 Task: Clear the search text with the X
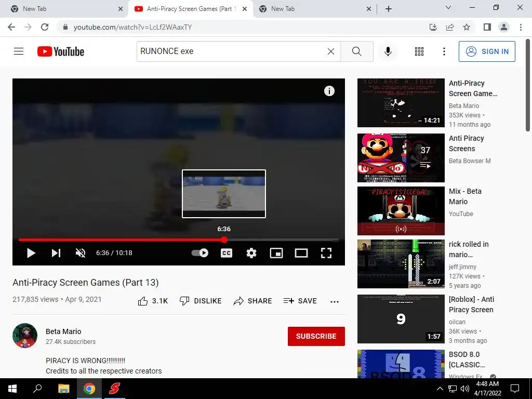[331, 51]
